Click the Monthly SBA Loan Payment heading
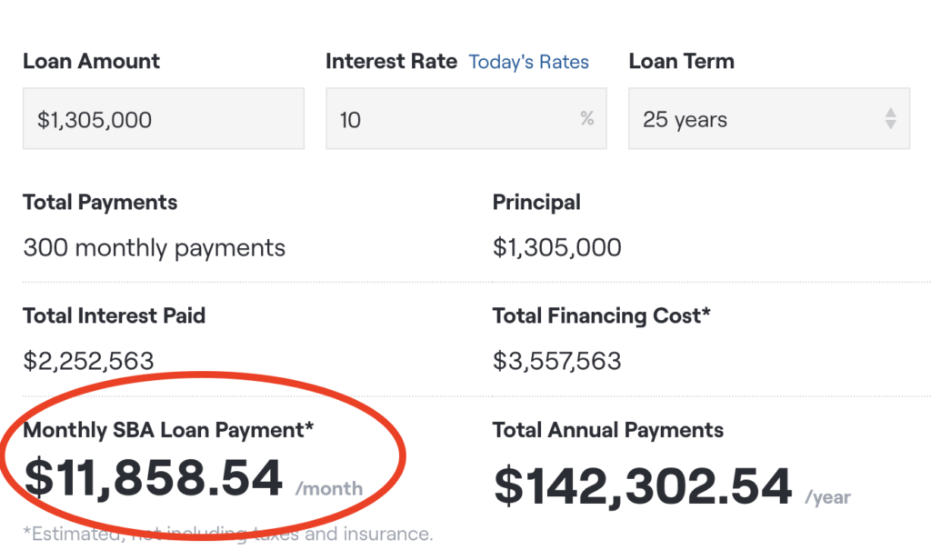 (x=168, y=430)
